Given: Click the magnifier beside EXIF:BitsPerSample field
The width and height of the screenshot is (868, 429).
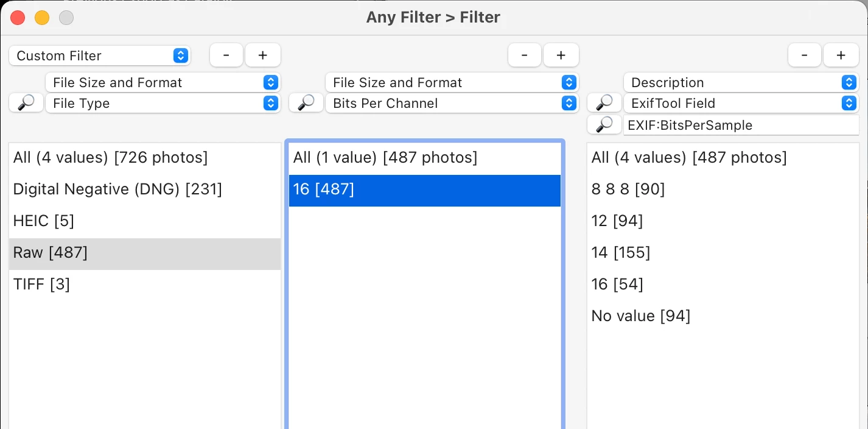Looking at the screenshot, I should tap(604, 125).
